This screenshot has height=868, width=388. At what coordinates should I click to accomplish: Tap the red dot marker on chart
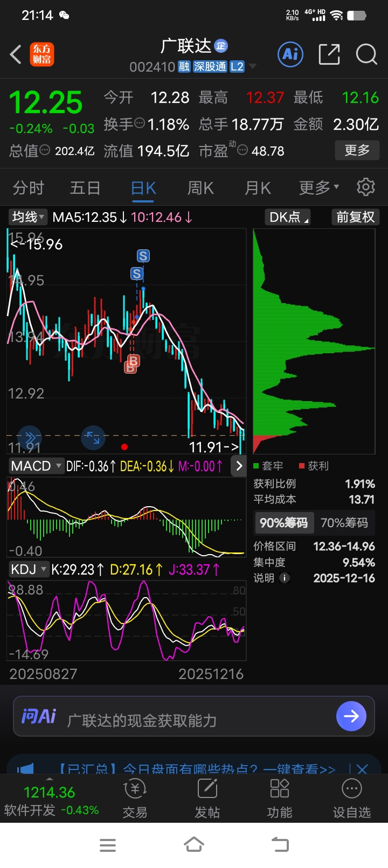coord(124,447)
